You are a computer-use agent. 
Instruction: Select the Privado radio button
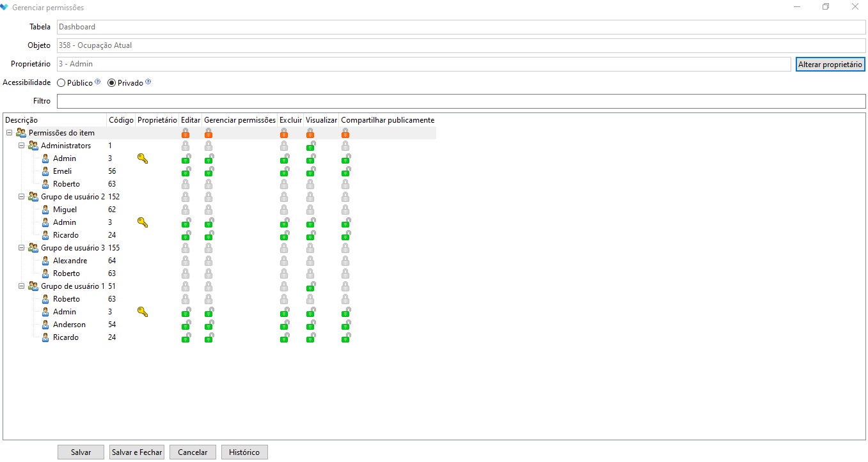pos(112,83)
